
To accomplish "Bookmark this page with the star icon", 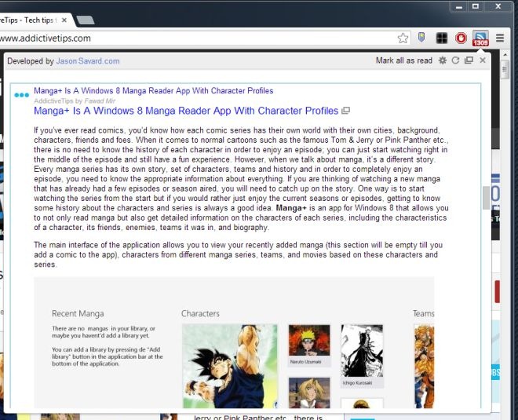I will [403, 38].
